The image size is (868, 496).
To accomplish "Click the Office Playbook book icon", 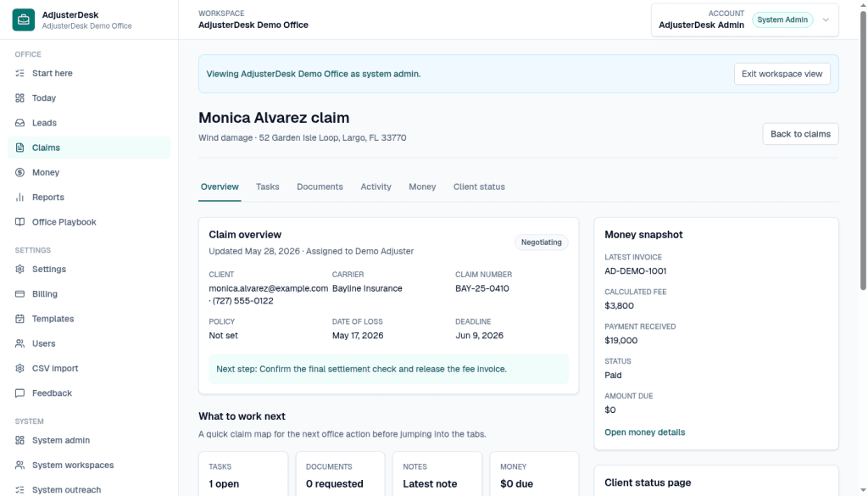I will coord(20,222).
